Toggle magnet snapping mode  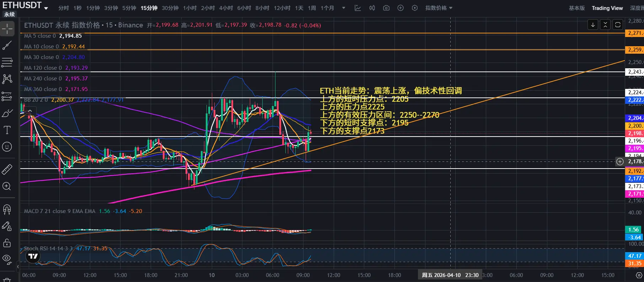point(7,209)
